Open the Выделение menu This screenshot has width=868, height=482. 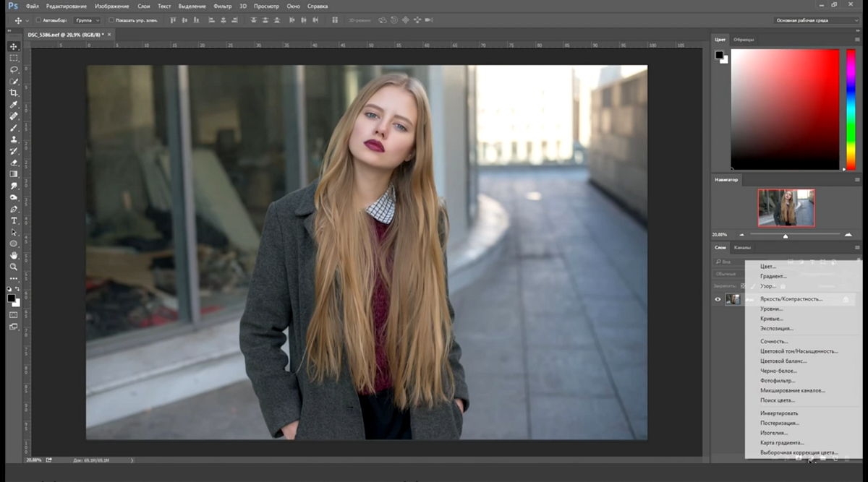pyautogui.click(x=192, y=6)
